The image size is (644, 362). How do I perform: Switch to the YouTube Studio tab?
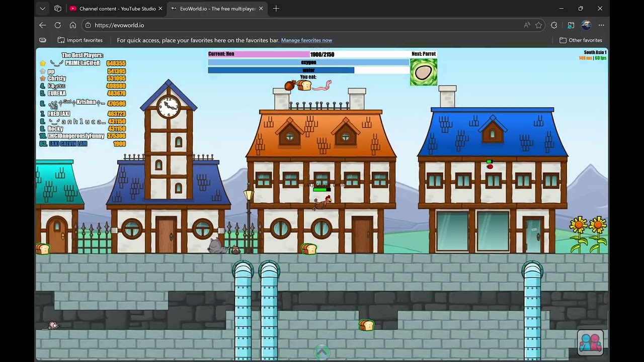point(117,9)
